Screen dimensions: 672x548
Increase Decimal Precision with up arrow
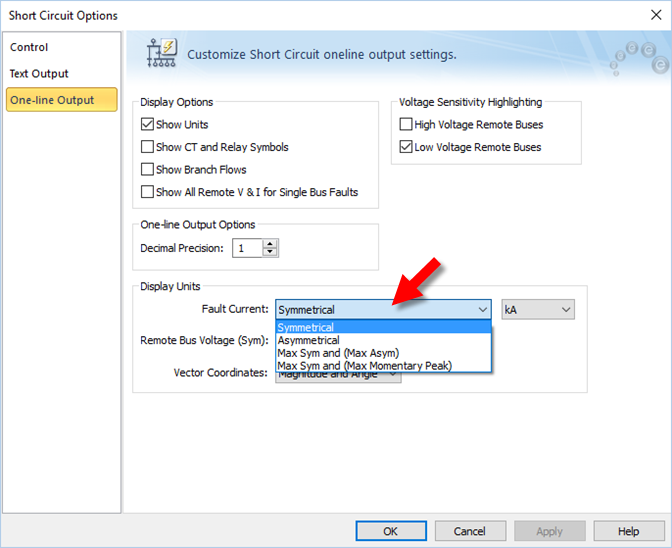pyautogui.click(x=270, y=243)
